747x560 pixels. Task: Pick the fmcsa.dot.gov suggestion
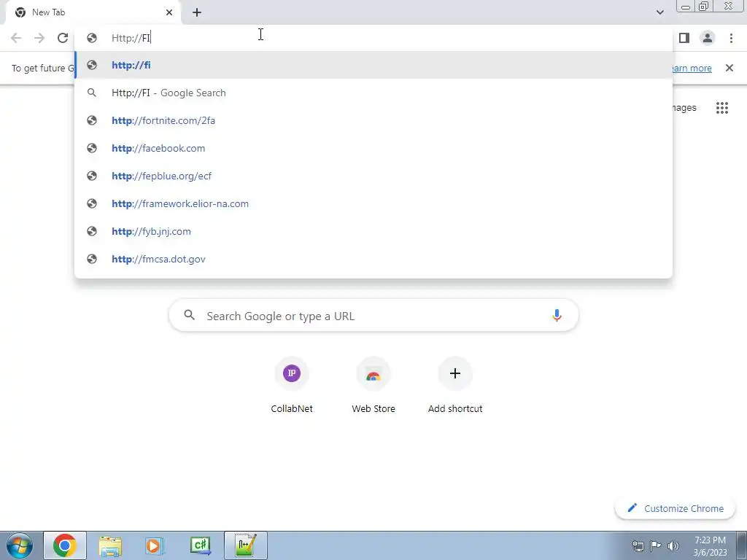(373, 259)
